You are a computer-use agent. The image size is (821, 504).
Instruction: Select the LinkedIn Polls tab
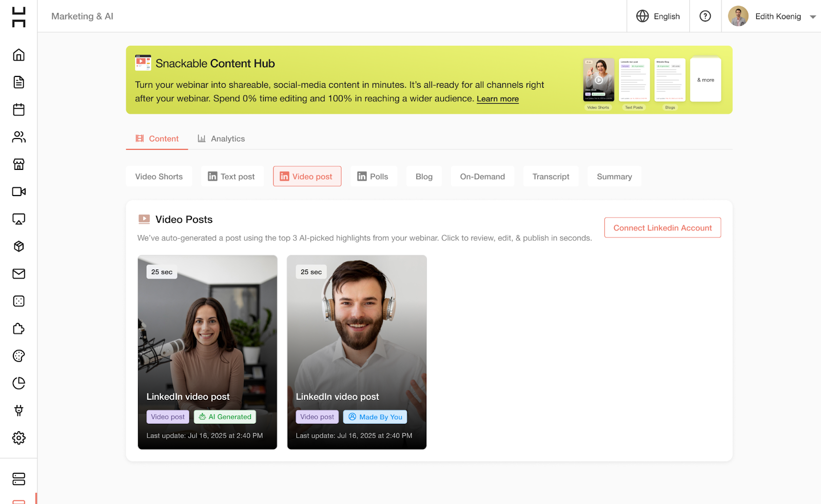pyautogui.click(x=373, y=177)
